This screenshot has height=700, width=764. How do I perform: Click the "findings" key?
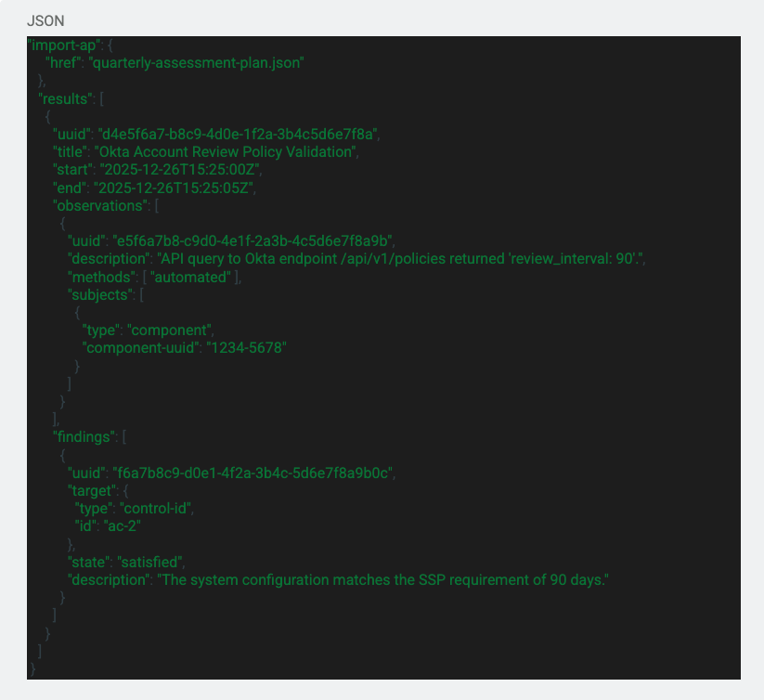click(84, 435)
